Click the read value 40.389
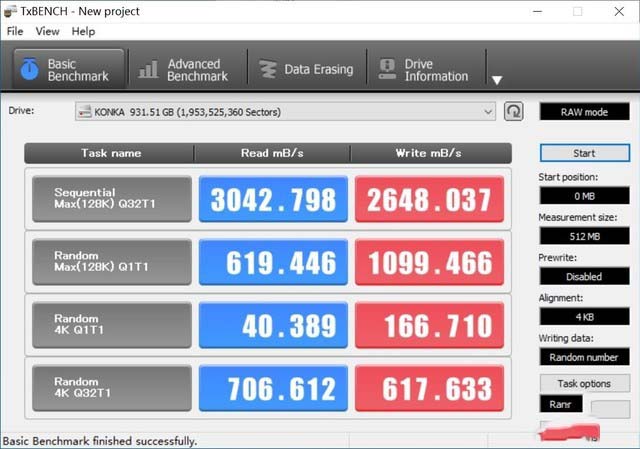Screen dimensions: 640x449 tap(273, 325)
